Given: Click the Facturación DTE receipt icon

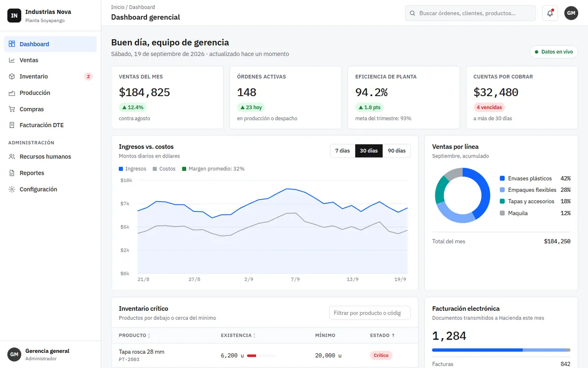Looking at the screenshot, I should point(12,125).
